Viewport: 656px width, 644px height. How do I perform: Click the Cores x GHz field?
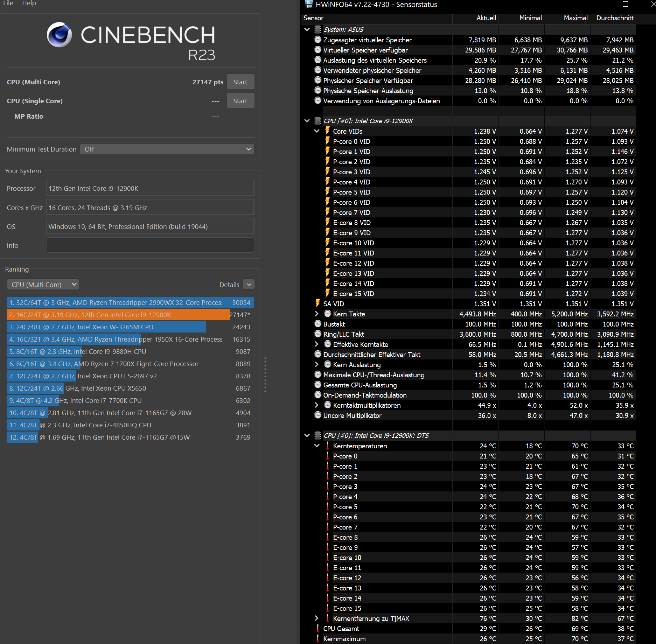pyautogui.click(x=150, y=208)
